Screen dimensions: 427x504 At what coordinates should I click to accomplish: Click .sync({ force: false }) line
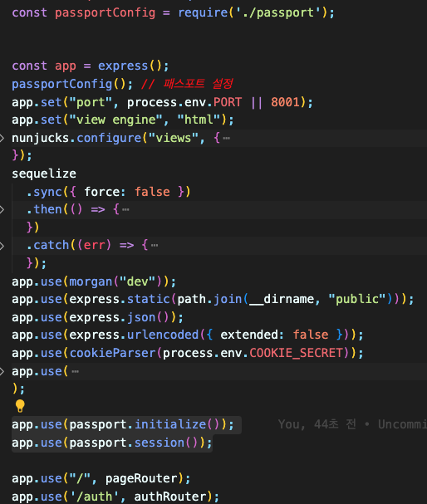click(109, 192)
